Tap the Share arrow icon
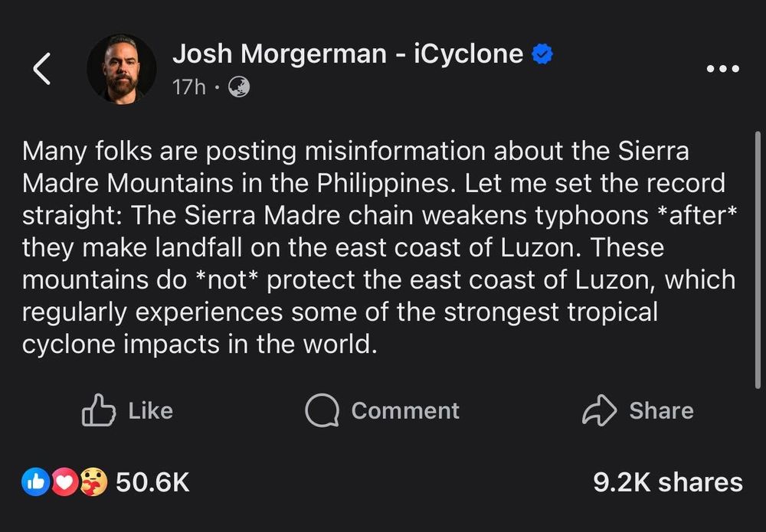Viewport: 766px width, 532px height. tap(599, 410)
